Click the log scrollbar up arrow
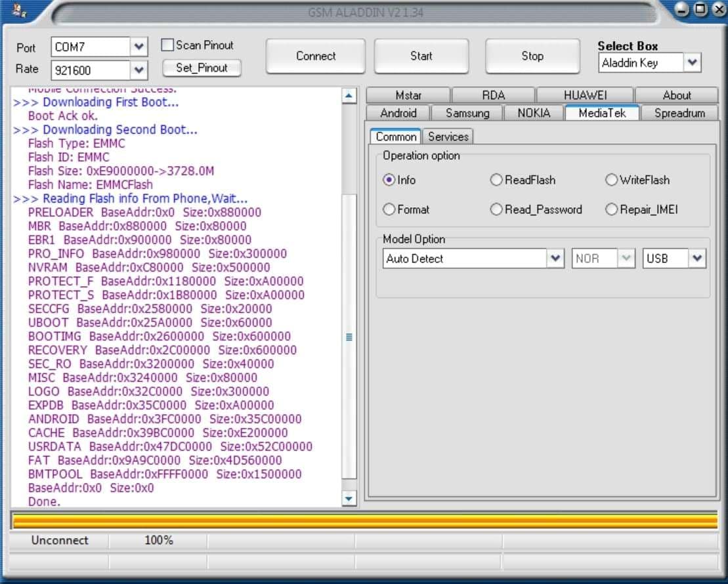728x584 pixels. pos(349,96)
